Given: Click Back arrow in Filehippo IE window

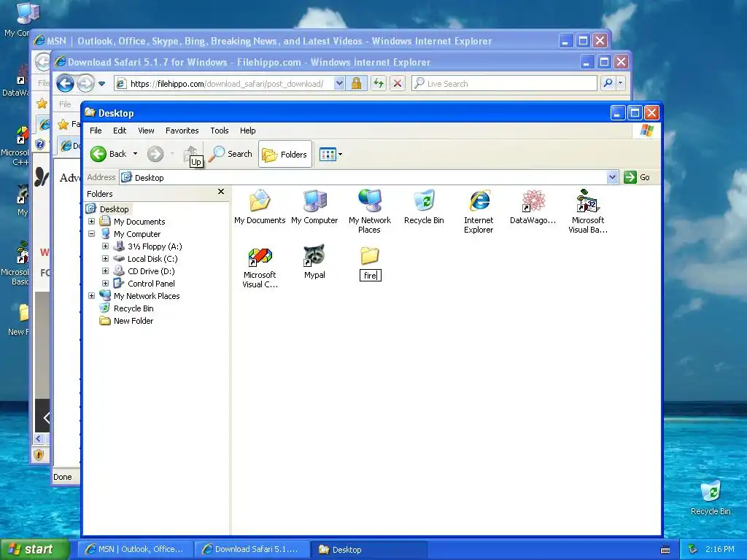Looking at the screenshot, I should coord(65,84).
